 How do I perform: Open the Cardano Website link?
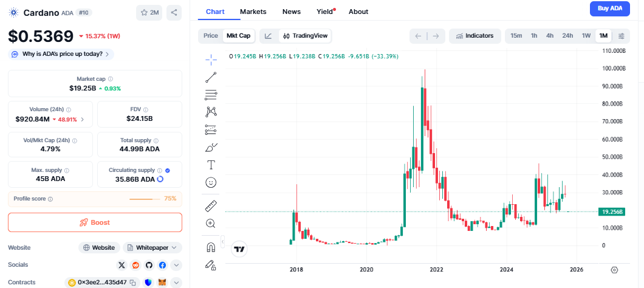tap(99, 248)
